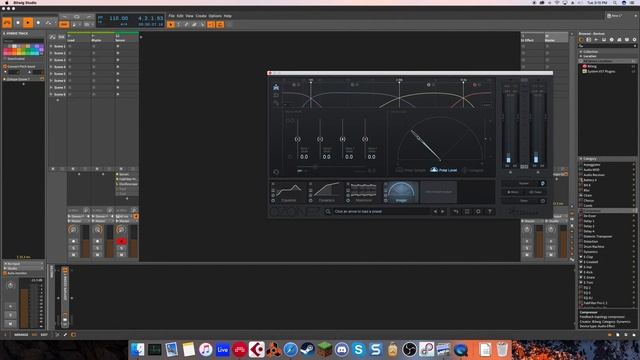Open the Maximizer module in Ozone

pyautogui.click(x=364, y=192)
